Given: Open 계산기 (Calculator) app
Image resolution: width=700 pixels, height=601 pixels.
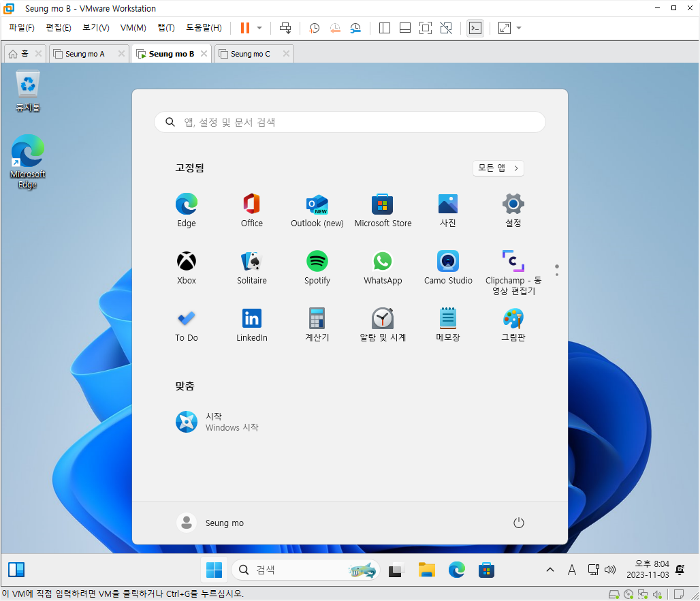Looking at the screenshot, I should click(x=317, y=324).
